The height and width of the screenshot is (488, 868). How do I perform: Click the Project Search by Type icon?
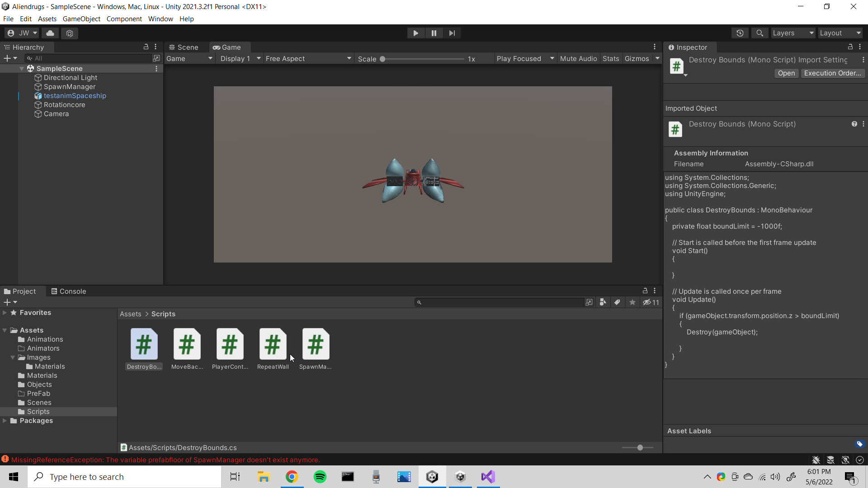tap(603, 302)
